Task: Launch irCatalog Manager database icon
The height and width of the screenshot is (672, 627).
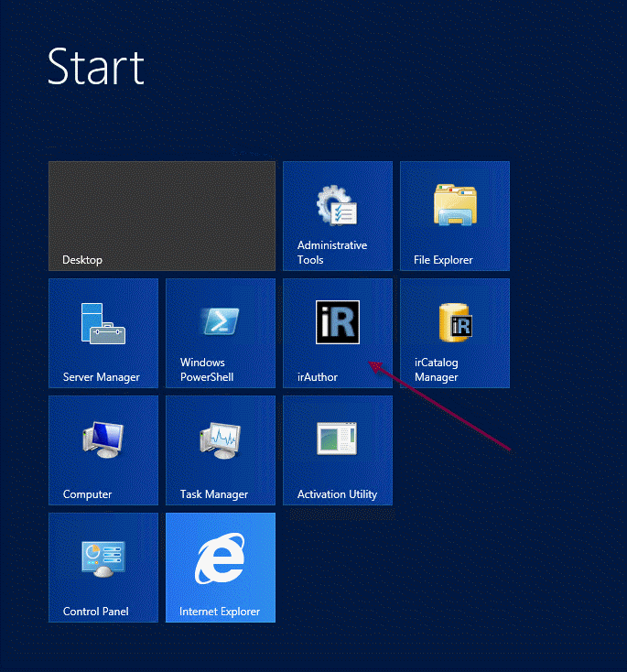Action: (454, 322)
